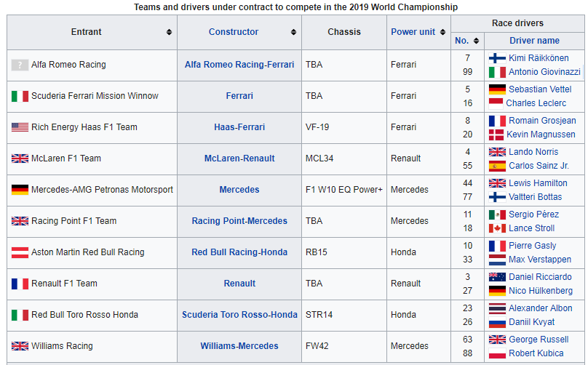Image resolution: width=588 pixels, height=365 pixels.
Task: Click Polish flag beside Robert Kubica
Action: (x=497, y=353)
